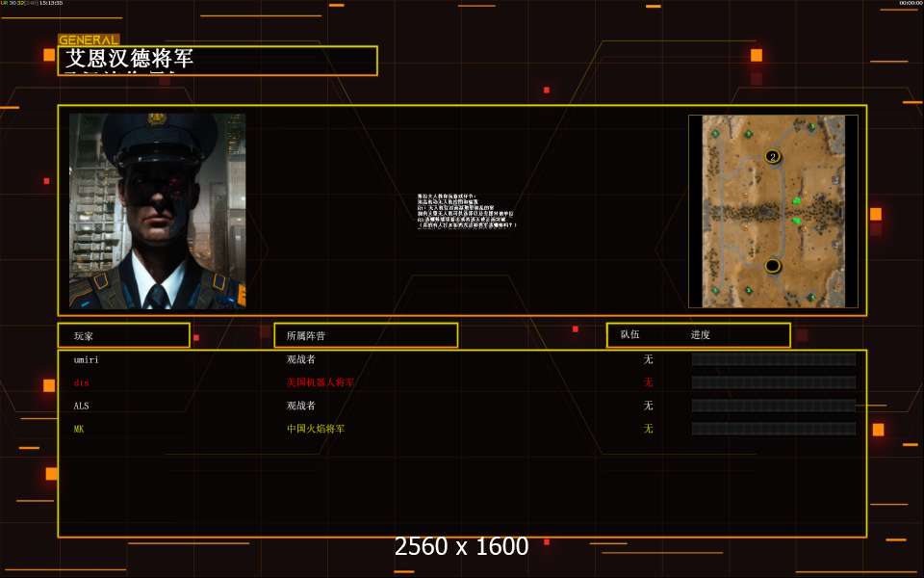Click the GENERAL label tag
The height and width of the screenshot is (578, 924).
89,39
